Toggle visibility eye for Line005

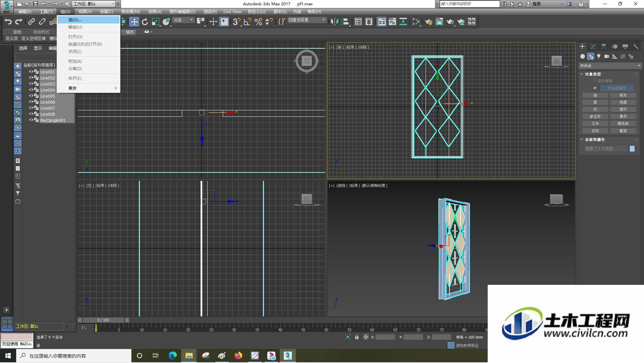tap(31, 96)
